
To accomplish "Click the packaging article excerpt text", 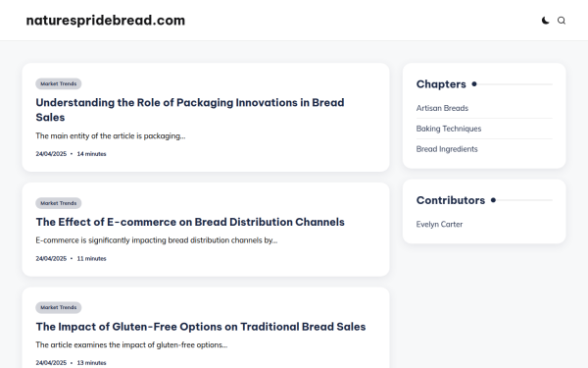I will (x=110, y=136).
